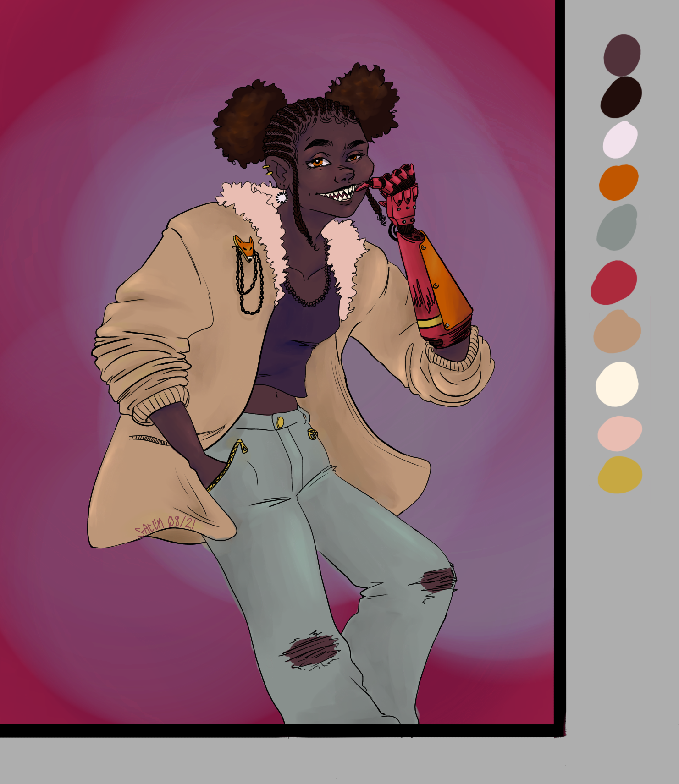679x784 pixels.
Task: Pick the pale pink color swatch
Action: (619, 433)
